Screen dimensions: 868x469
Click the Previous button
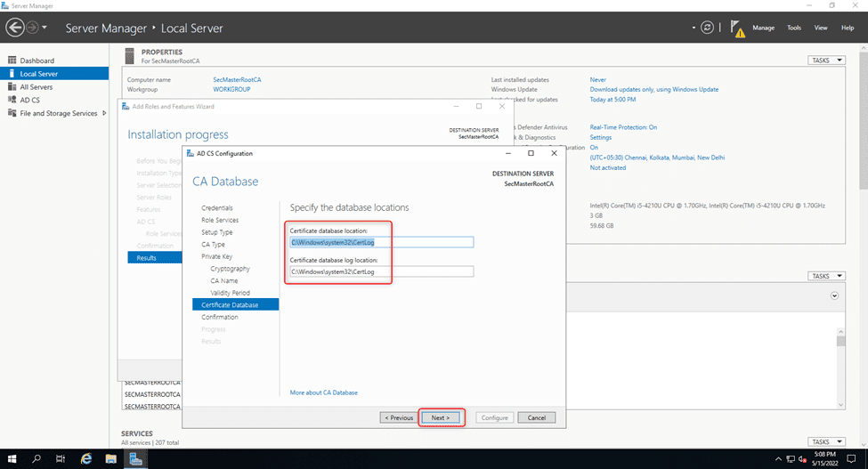[x=399, y=417]
